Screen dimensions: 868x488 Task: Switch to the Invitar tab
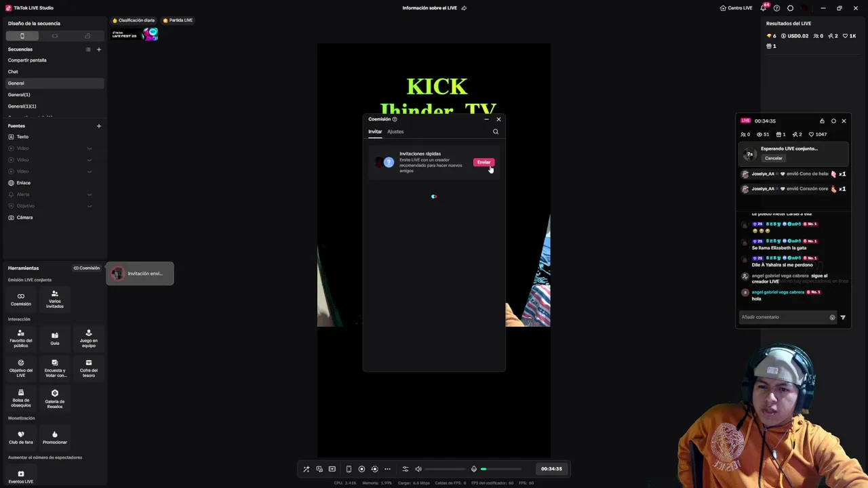375,131
